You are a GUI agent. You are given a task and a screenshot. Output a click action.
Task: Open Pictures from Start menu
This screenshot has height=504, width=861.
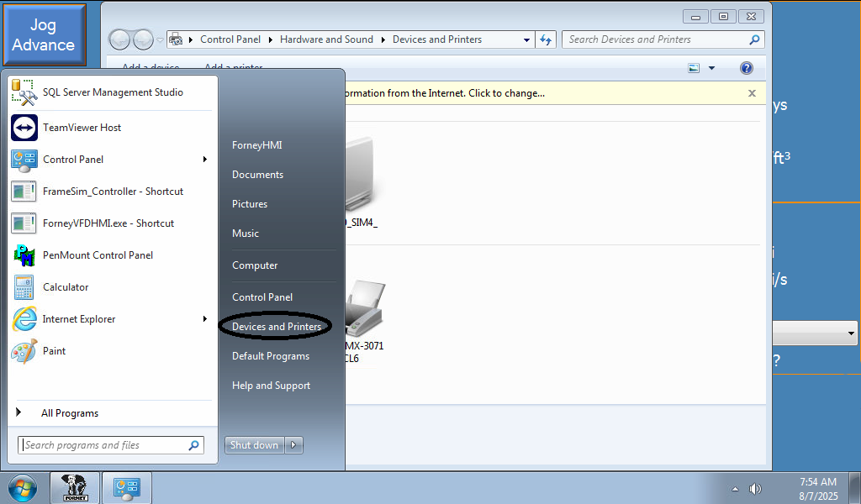(x=249, y=204)
